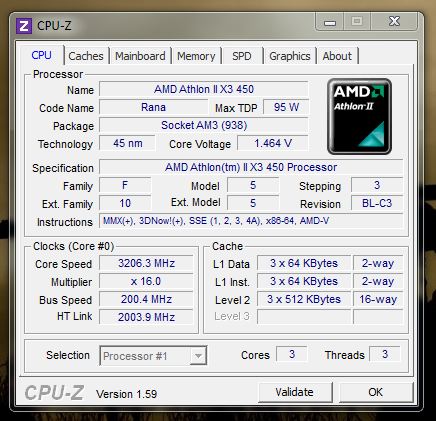The height and width of the screenshot is (421, 436).
Task: Click the Cores count field
Action: [x=292, y=354]
